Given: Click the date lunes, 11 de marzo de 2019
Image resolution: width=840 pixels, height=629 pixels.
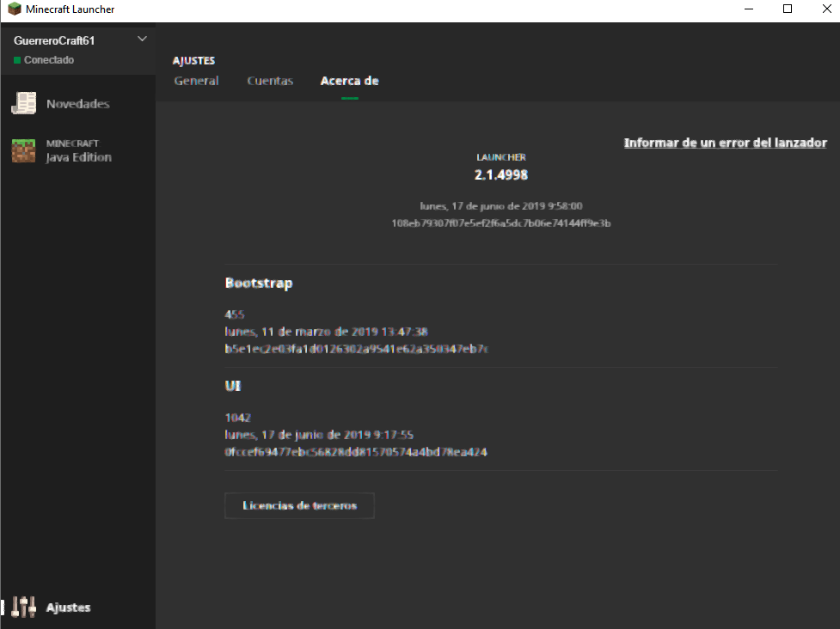Looking at the screenshot, I should click(326, 332).
